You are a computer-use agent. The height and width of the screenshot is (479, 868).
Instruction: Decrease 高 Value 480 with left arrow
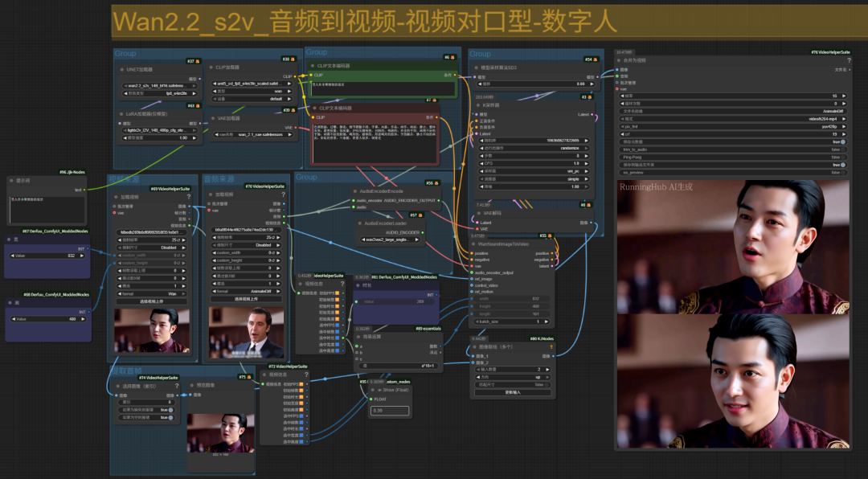pyautogui.click(x=13, y=319)
